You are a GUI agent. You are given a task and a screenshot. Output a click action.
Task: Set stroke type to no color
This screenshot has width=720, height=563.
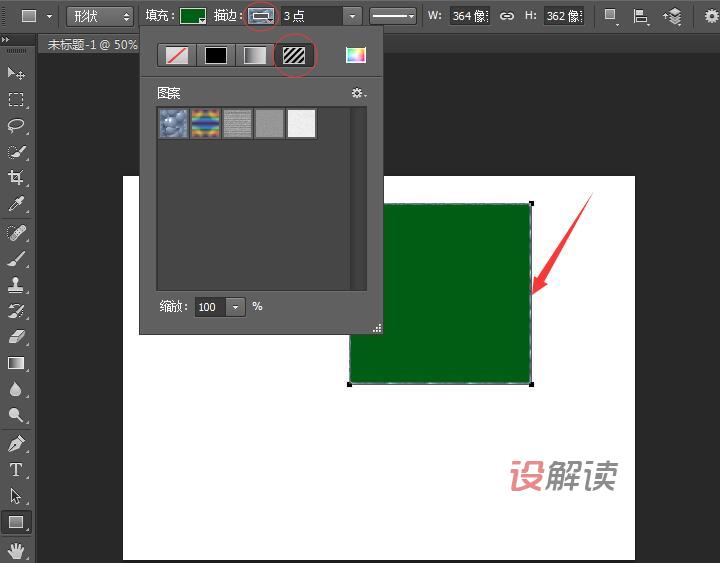(x=177, y=55)
